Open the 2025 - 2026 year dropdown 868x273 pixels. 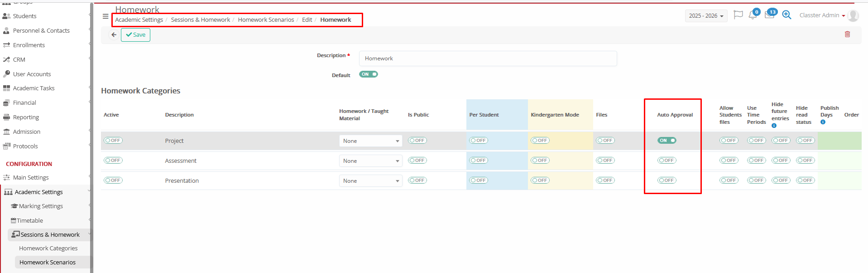click(x=706, y=16)
